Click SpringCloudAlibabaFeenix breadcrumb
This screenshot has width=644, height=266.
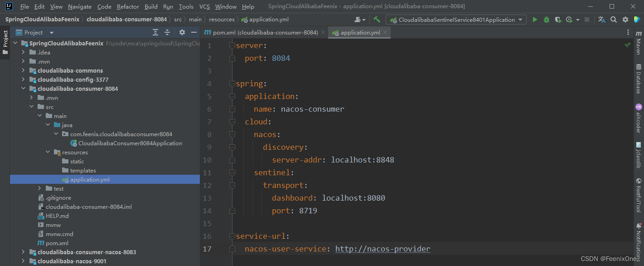pos(42,20)
